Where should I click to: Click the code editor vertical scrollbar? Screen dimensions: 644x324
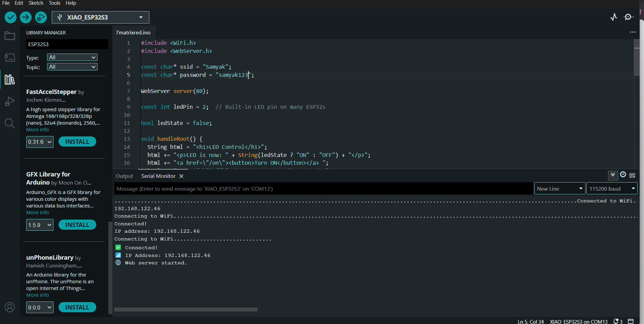click(x=637, y=57)
